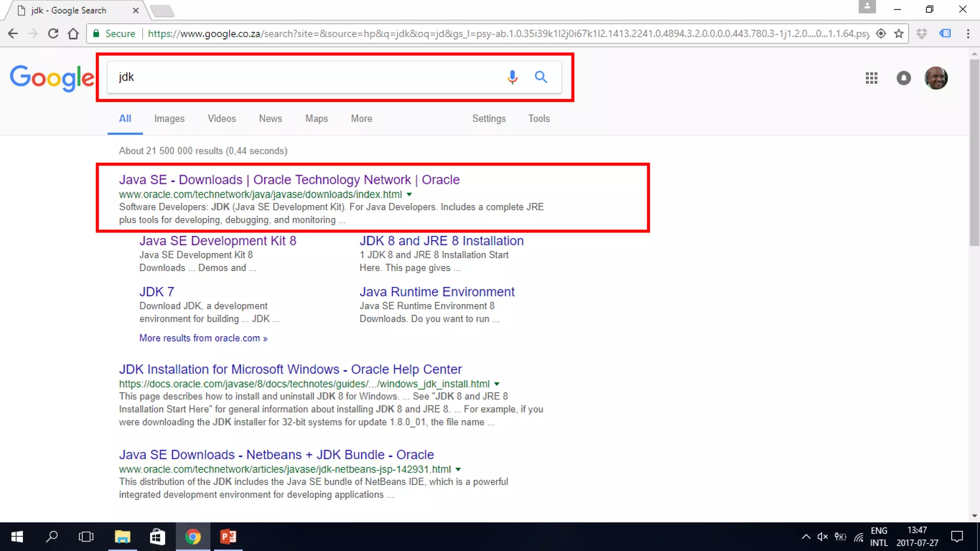Click the page vertical scrollbar thumb
Viewport: 980px width, 551px height.
pyautogui.click(x=974, y=152)
